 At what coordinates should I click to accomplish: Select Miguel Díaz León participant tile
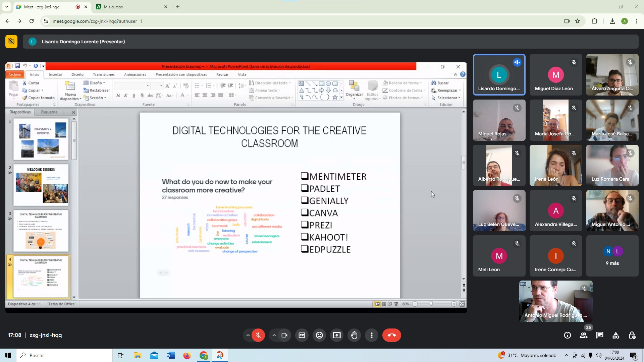point(556,75)
